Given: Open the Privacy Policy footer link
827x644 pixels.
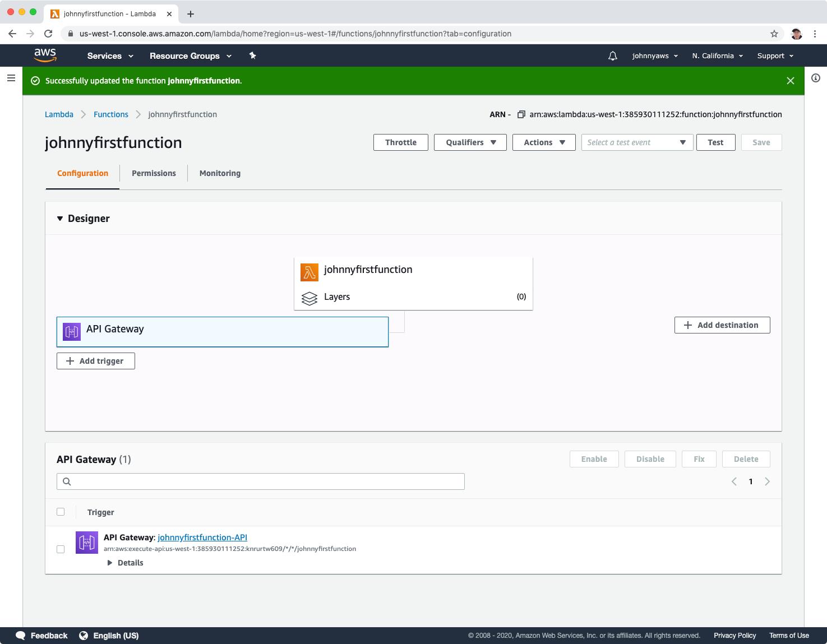Looking at the screenshot, I should 734,636.
